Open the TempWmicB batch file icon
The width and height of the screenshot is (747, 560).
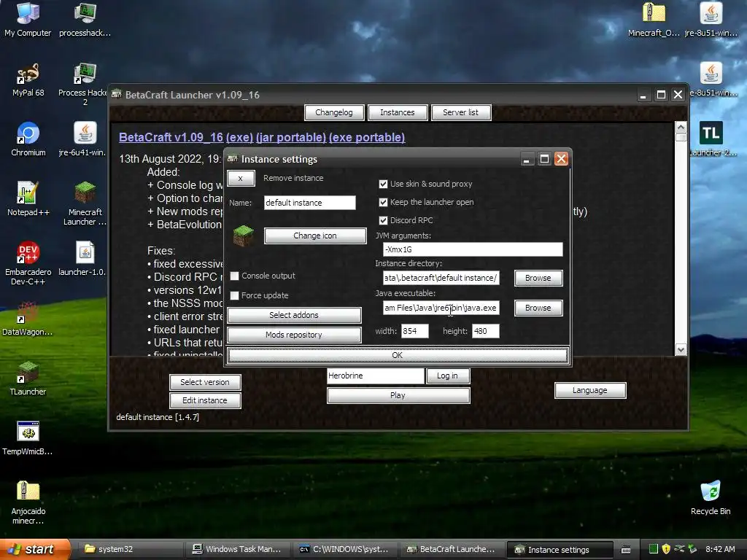(x=28, y=438)
